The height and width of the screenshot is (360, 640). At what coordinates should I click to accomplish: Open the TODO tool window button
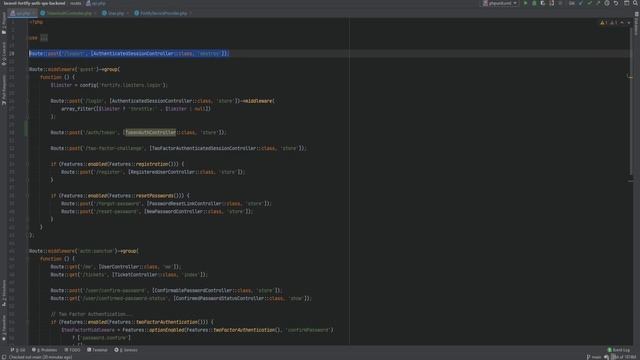click(x=72, y=350)
